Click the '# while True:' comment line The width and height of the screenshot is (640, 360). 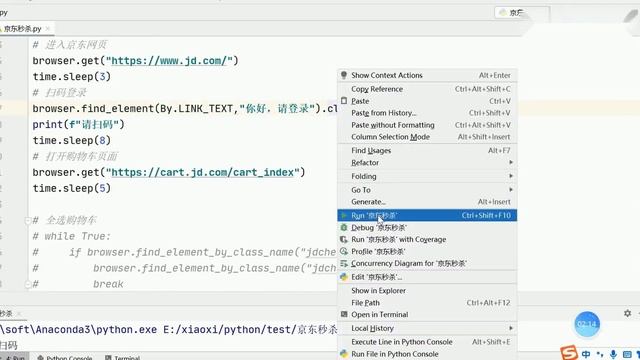tap(71, 236)
